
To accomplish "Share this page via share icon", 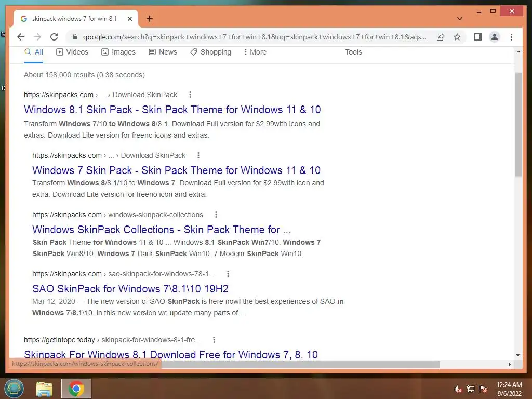I will pos(441,37).
